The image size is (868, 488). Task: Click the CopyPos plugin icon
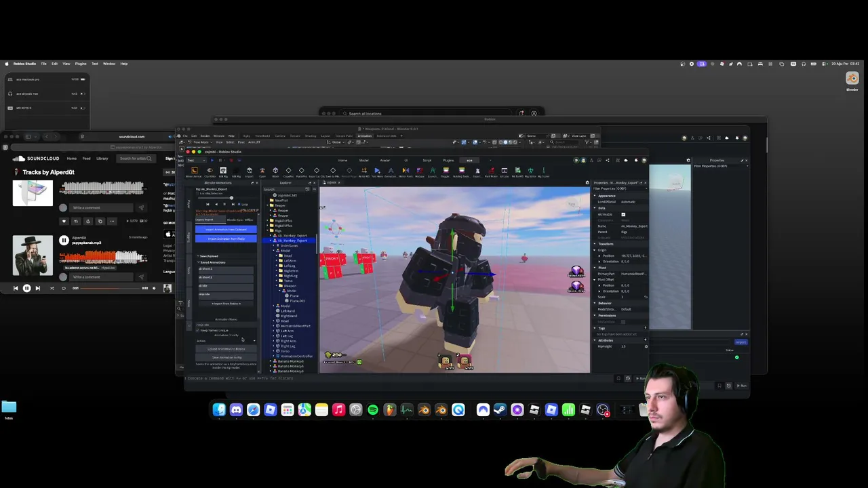pos(288,171)
